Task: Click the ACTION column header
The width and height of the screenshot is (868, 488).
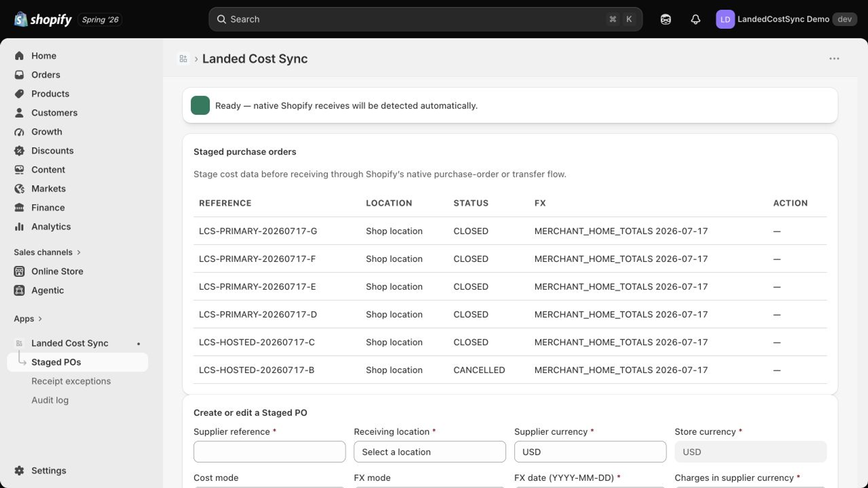Action: [790, 203]
